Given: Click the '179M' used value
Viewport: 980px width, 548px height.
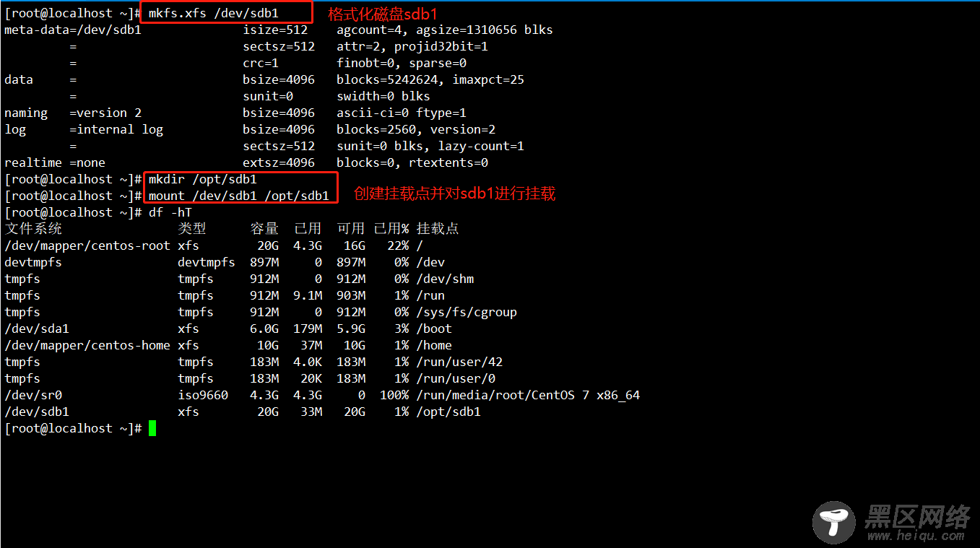Looking at the screenshot, I should tap(308, 329).
